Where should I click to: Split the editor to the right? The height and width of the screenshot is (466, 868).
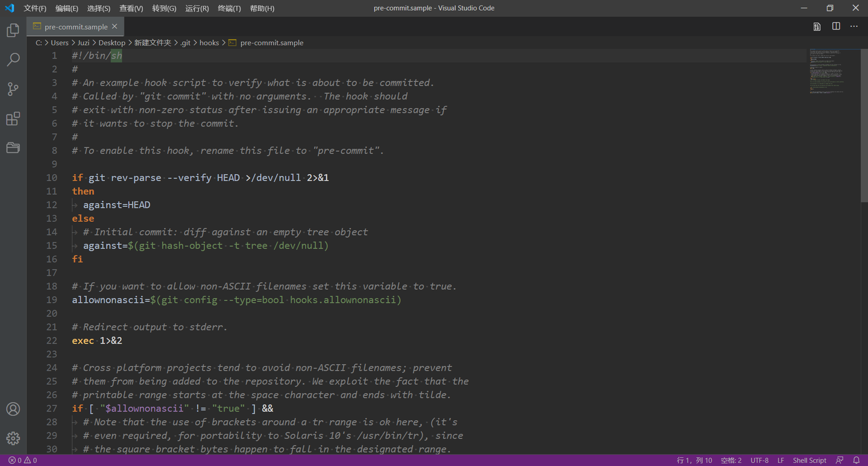(x=836, y=27)
